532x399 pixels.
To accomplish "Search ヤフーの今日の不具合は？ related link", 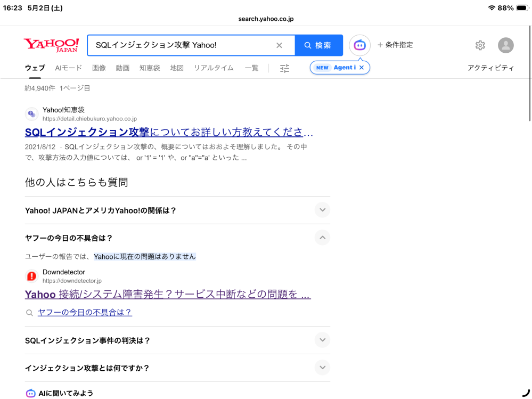I will [x=85, y=312].
